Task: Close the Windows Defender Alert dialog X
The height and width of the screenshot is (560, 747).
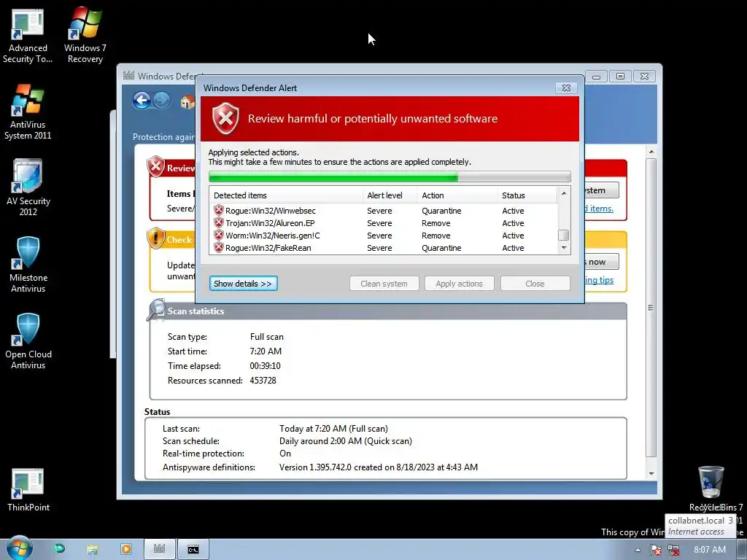Action: point(566,88)
